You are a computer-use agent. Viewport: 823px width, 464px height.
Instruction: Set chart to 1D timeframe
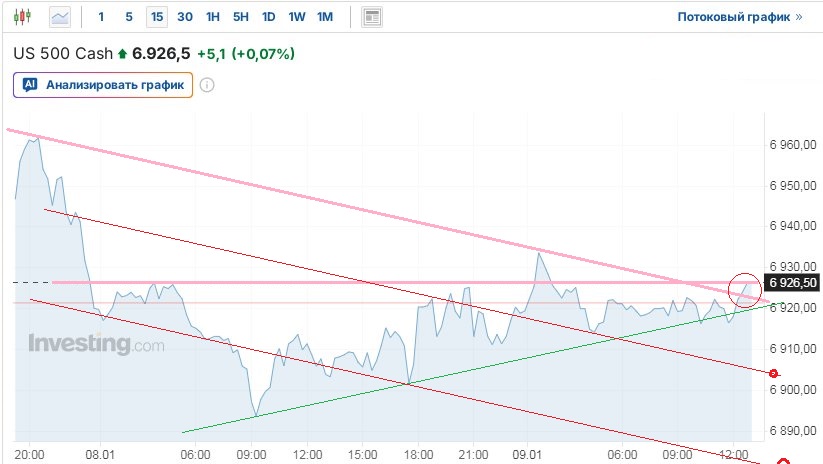tap(269, 17)
